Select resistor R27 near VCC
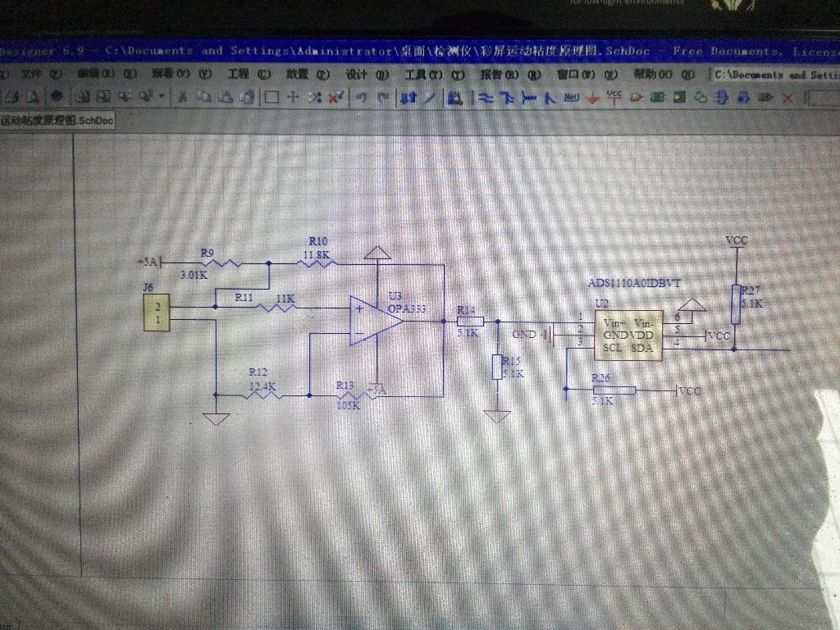Image resolution: width=840 pixels, height=630 pixels. click(737, 304)
